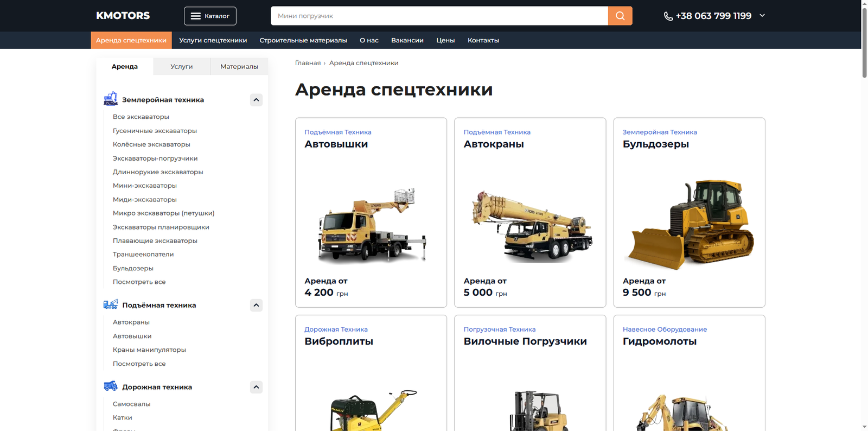
Task: Open the Контакты page
Action: coord(483,40)
